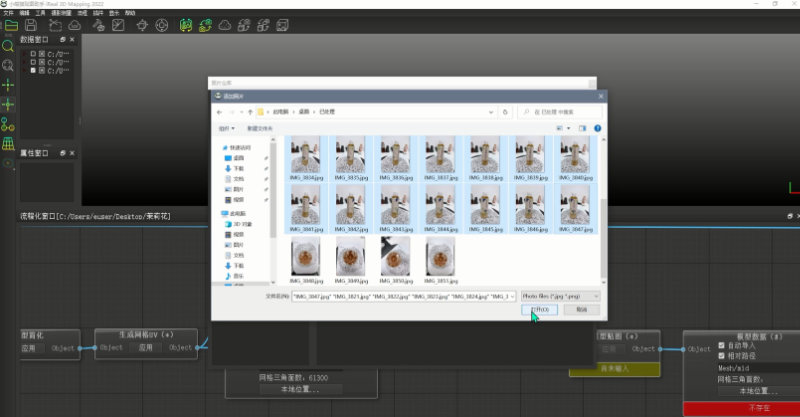Open the Photo files type dropdown
The image size is (800, 417).
pos(560,296)
